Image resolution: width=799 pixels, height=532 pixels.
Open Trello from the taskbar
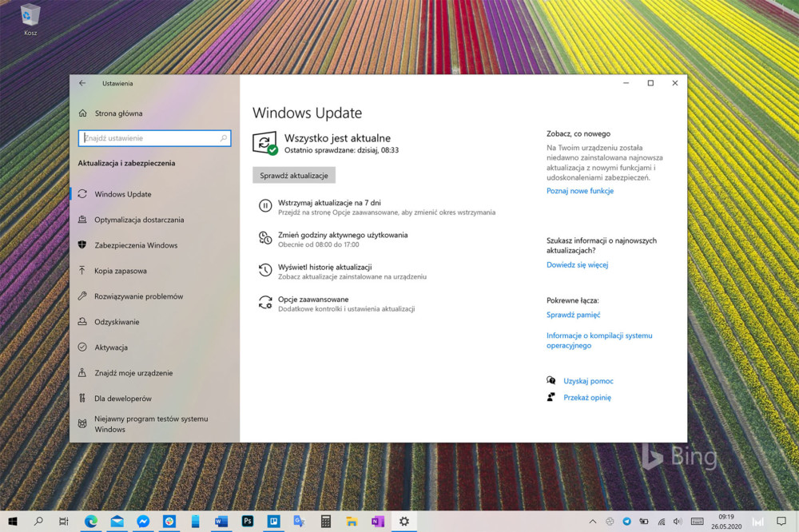tap(273, 522)
